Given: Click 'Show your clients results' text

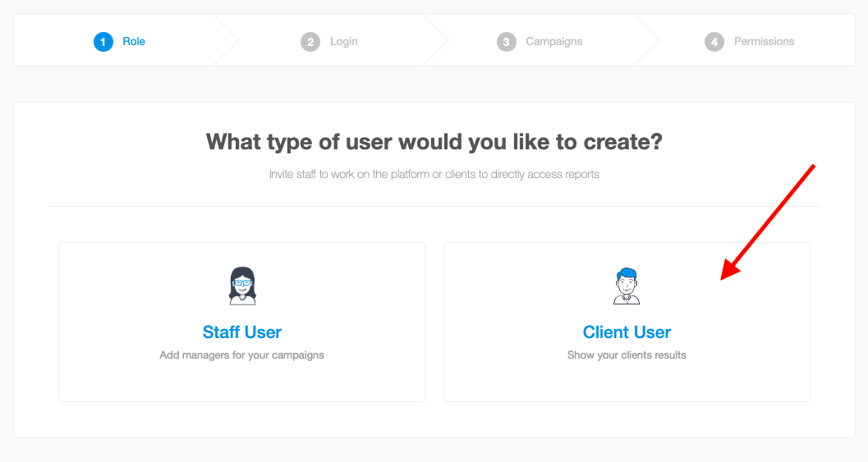Looking at the screenshot, I should pos(627,355).
